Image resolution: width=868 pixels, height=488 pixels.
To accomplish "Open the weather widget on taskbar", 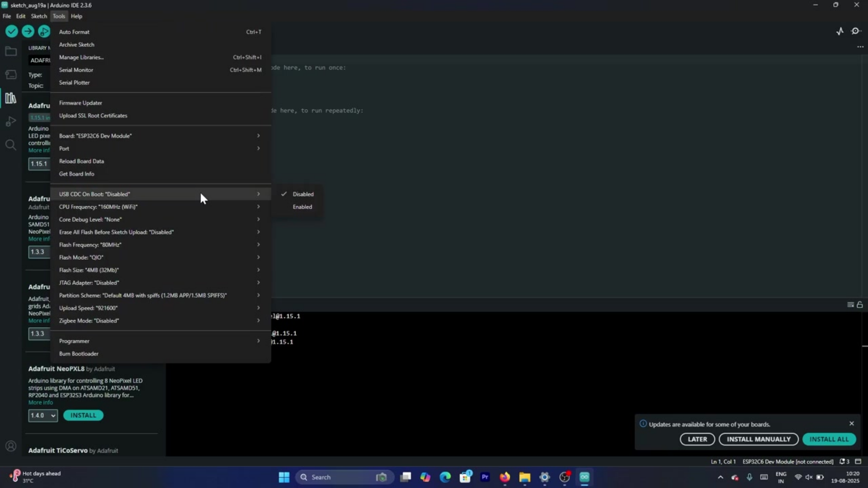I will click(35, 477).
